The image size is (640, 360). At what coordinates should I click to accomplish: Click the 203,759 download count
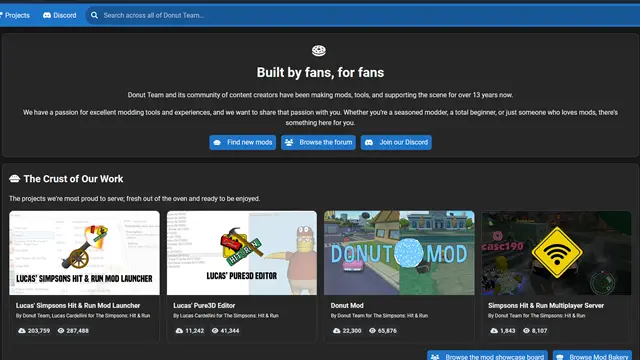coord(39,331)
